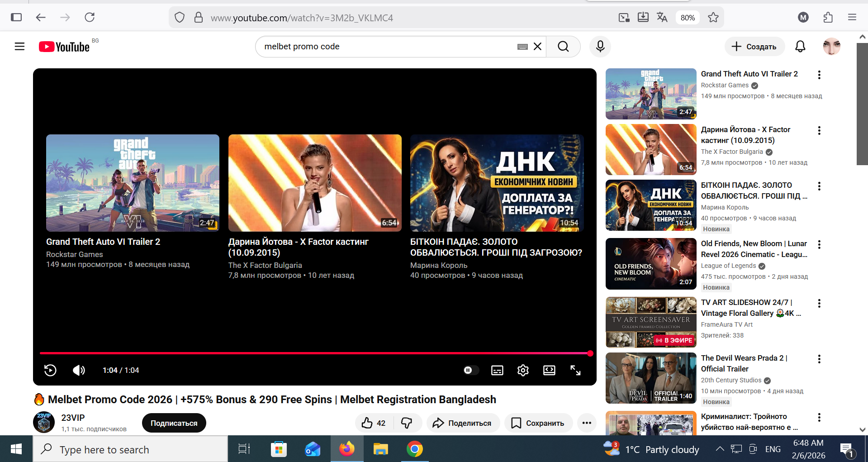
Task: Open more actions for Melbet video
Action: coord(587,423)
